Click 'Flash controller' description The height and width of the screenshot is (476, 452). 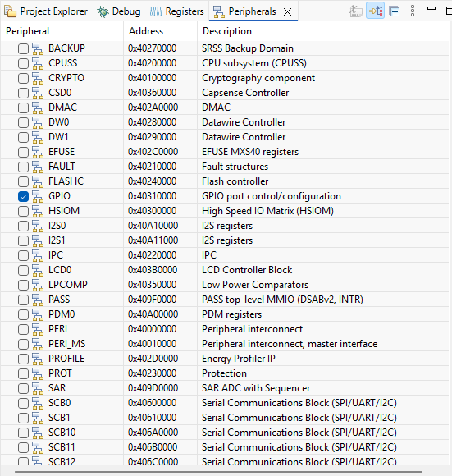pos(235,181)
